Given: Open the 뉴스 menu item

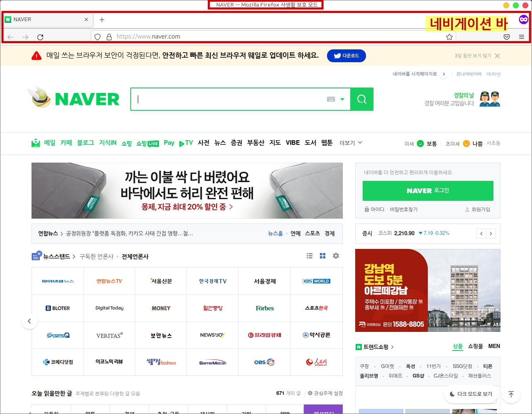Looking at the screenshot, I should [x=220, y=143].
